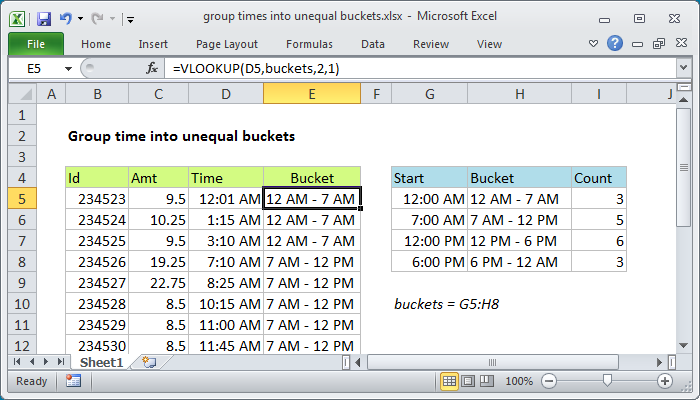Switch to Page Break Preview in status bar
Screen dimensions: 700x400
tap(487, 381)
